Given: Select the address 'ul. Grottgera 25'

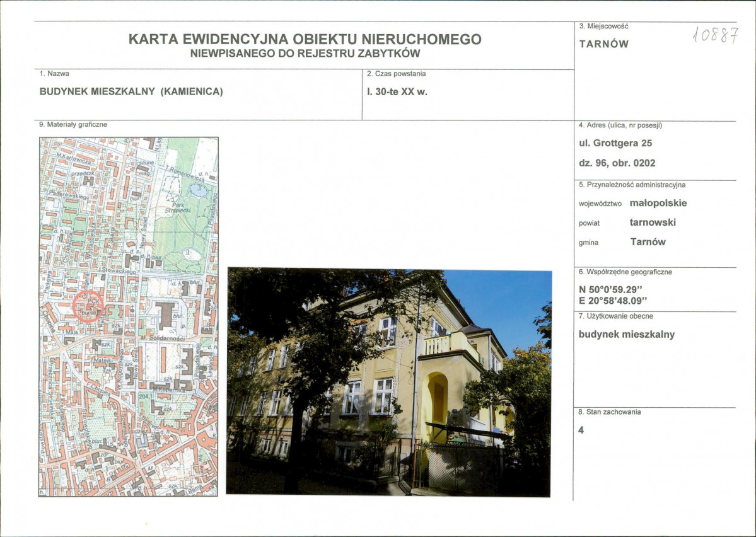Looking at the screenshot, I should click(x=615, y=143).
